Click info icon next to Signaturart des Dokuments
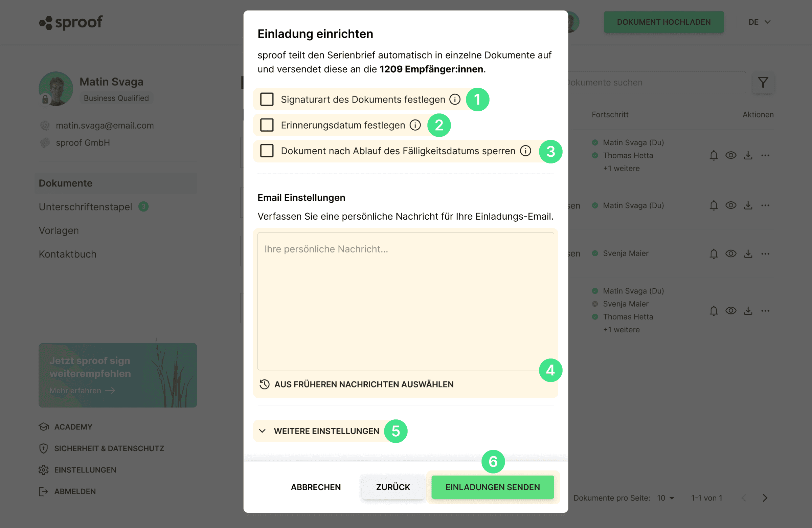The image size is (812, 528). click(x=455, y=99)
